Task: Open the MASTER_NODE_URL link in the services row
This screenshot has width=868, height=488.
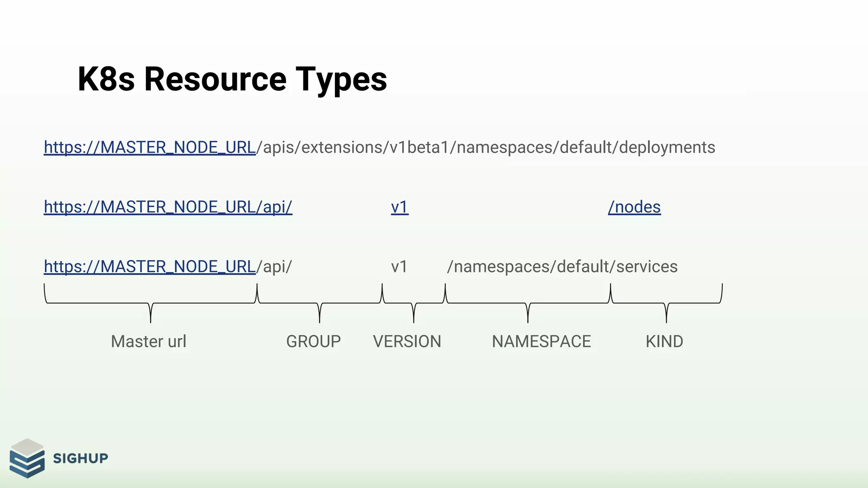Action: [x=150, y=267]
